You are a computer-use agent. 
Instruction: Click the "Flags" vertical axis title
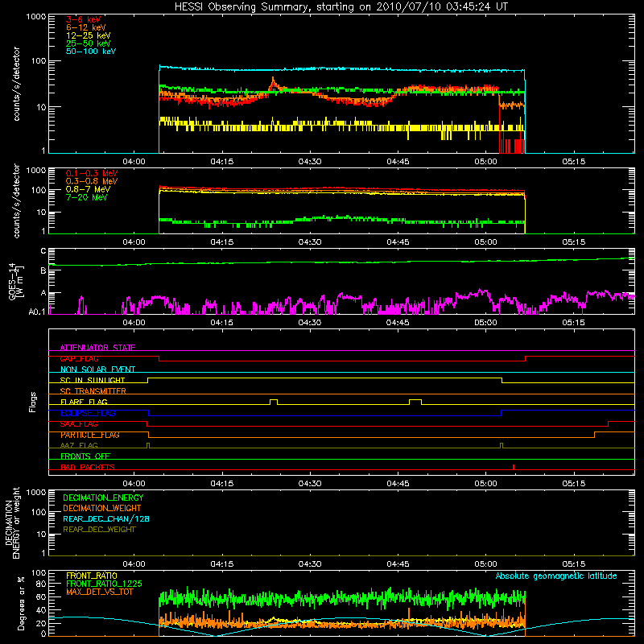33,402
